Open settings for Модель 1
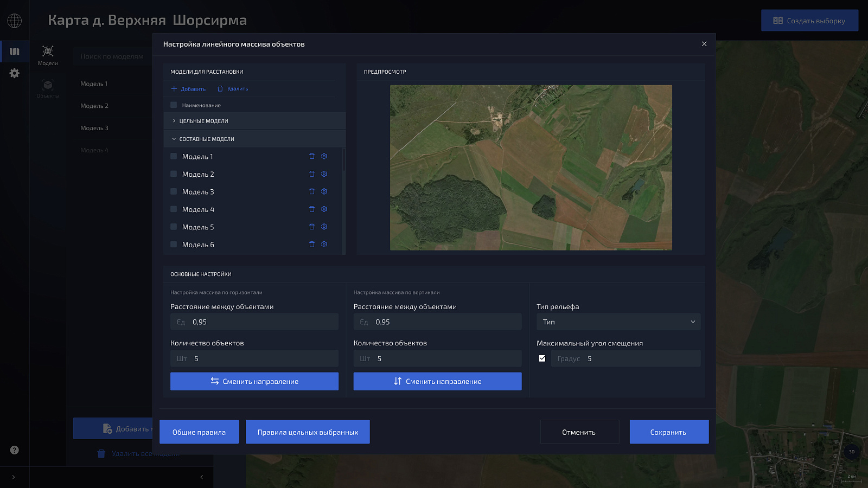This screenshot has width=868, height=488. (324, 156)
